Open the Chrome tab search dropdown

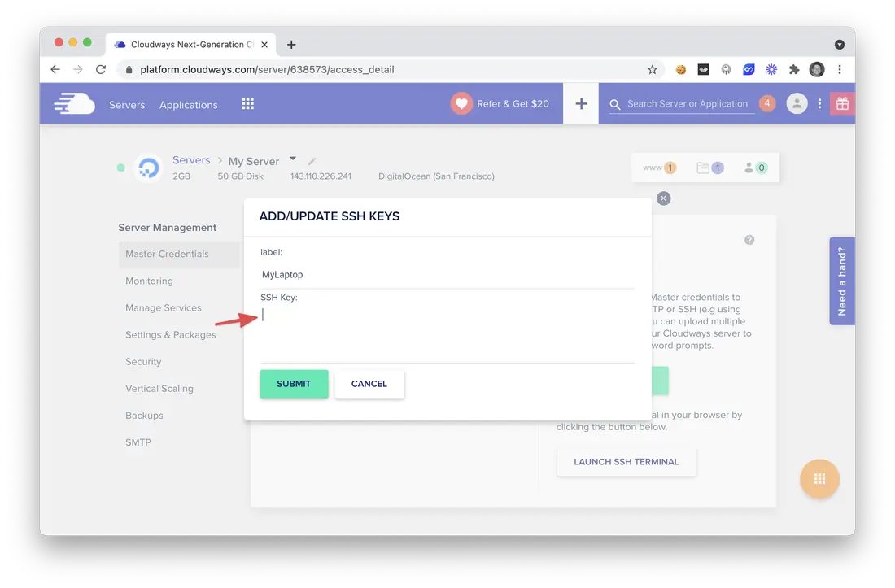tap(840, 45)
